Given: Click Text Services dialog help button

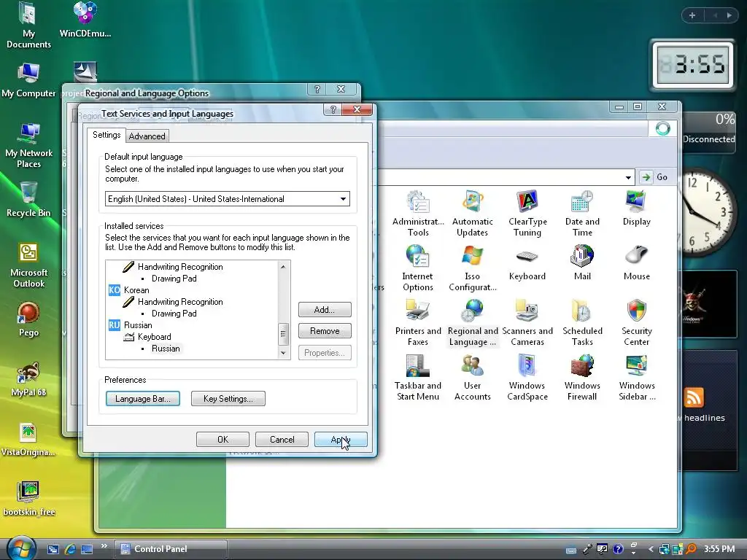Looking at the screenshot, I should (333, 110).
